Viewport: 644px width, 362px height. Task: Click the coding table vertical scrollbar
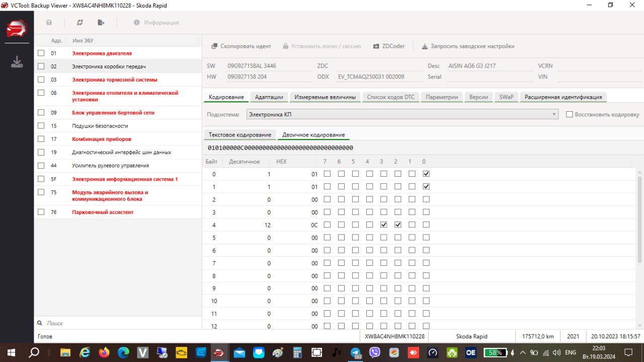point(640,219)
